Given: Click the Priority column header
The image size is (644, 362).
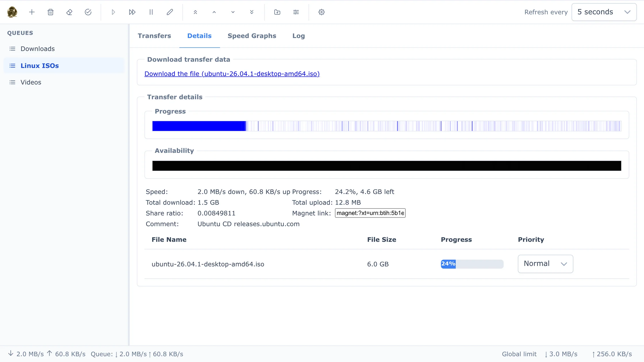Looking at the screenshot, I should point(531,240).
